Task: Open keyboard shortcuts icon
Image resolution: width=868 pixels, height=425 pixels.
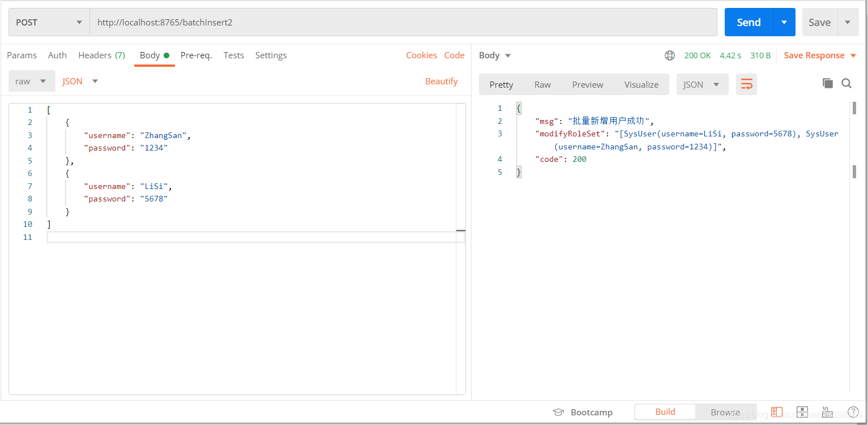Action: [827, 412]
